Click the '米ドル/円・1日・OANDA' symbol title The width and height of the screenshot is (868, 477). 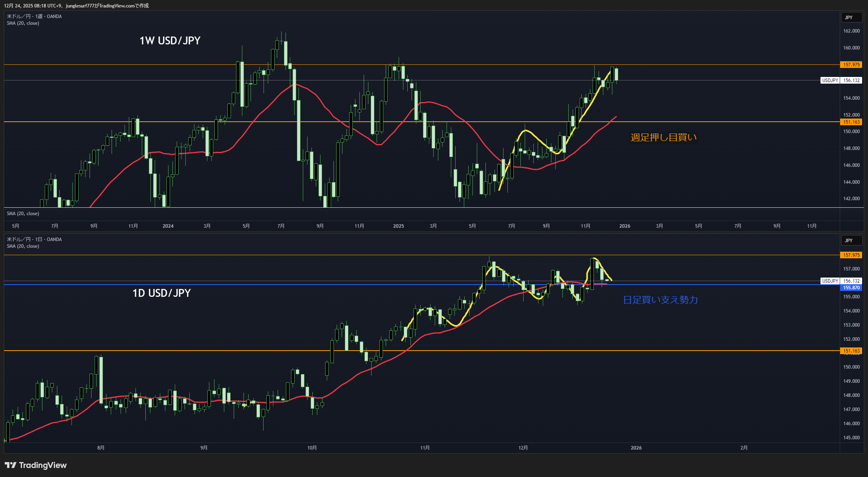[34, 239]
